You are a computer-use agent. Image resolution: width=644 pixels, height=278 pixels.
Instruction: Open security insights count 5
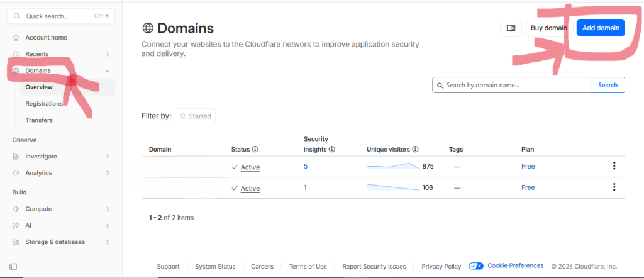306,166
